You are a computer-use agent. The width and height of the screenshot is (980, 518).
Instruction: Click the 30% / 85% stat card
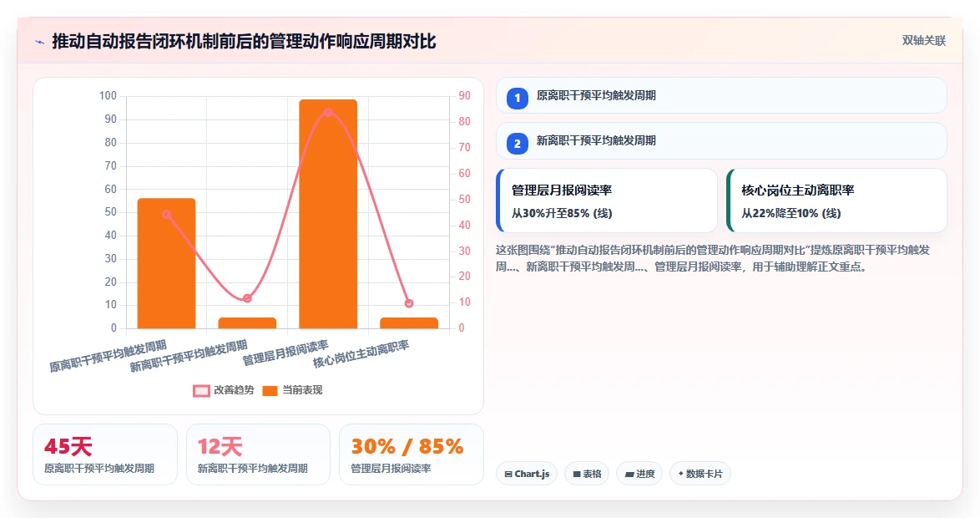412,455
